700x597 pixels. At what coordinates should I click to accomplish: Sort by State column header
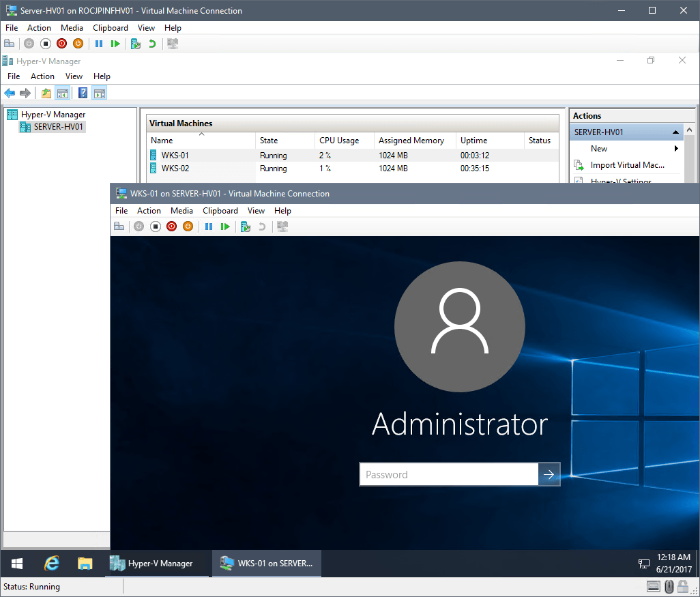pos(285,140)
